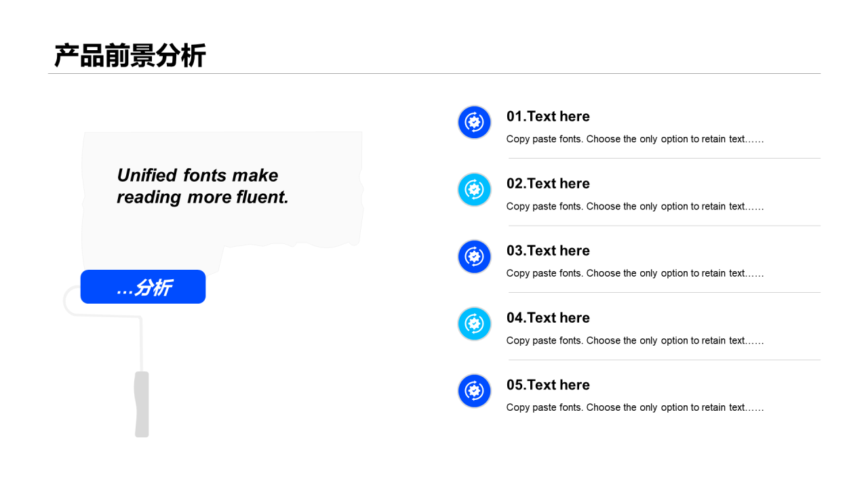Click the "03.Text here" heading
Image resolution: width=868 pixels, height=488 pixels.
click(x=548, y=251)
